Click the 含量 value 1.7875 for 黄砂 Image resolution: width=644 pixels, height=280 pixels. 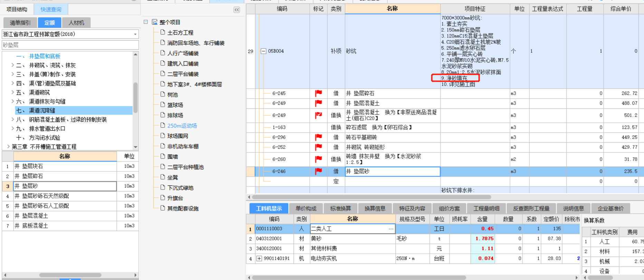click(x=483, y=238)
